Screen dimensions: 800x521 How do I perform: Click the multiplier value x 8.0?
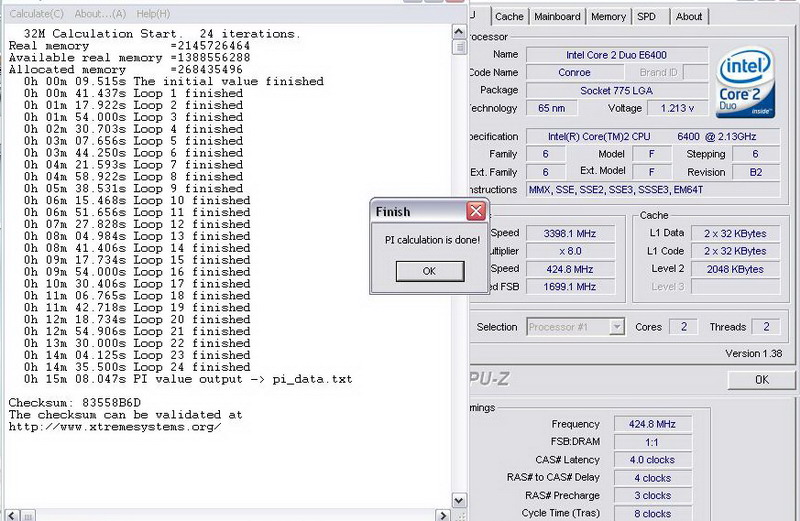tap(570, 251)
